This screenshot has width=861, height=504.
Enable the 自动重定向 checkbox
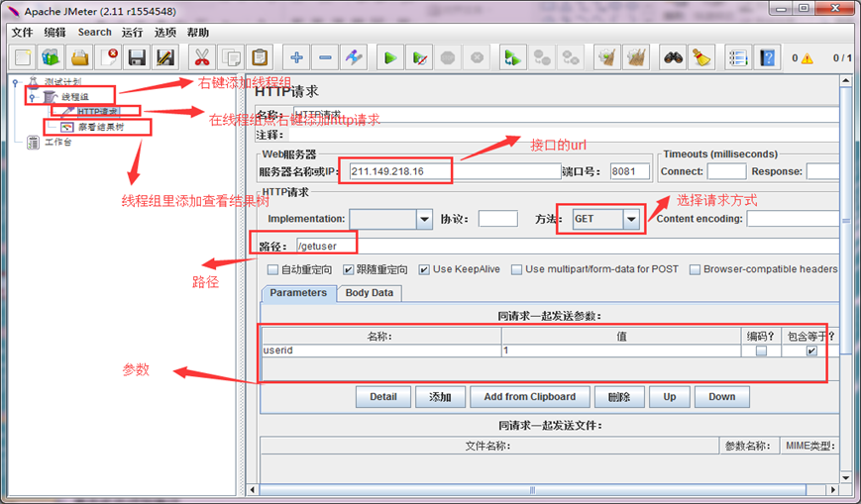273,269
